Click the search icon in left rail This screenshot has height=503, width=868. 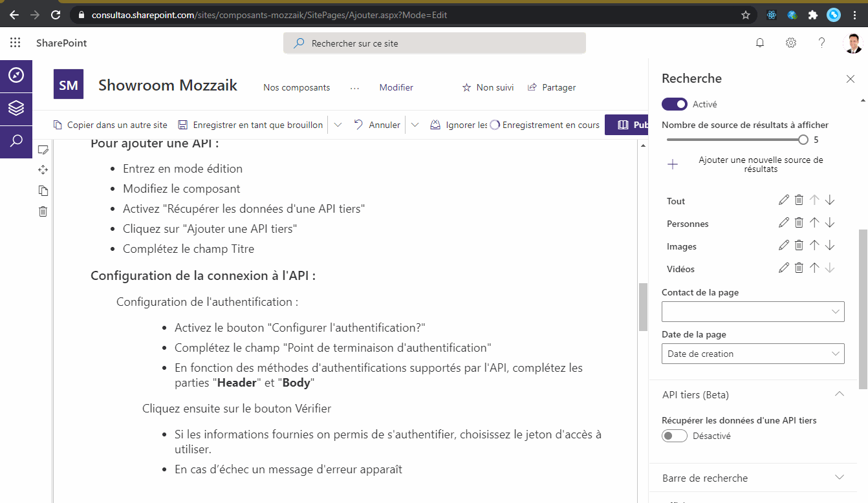[16, 141]
